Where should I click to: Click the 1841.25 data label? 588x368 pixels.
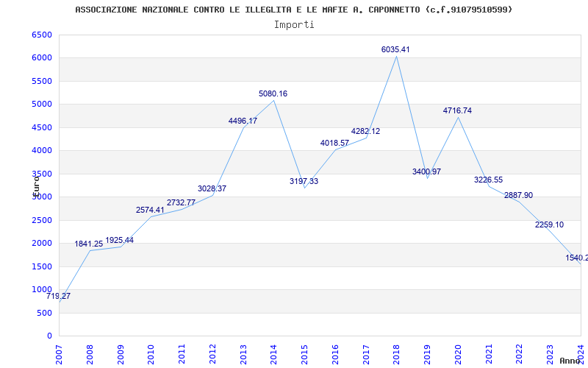point(88,244)
